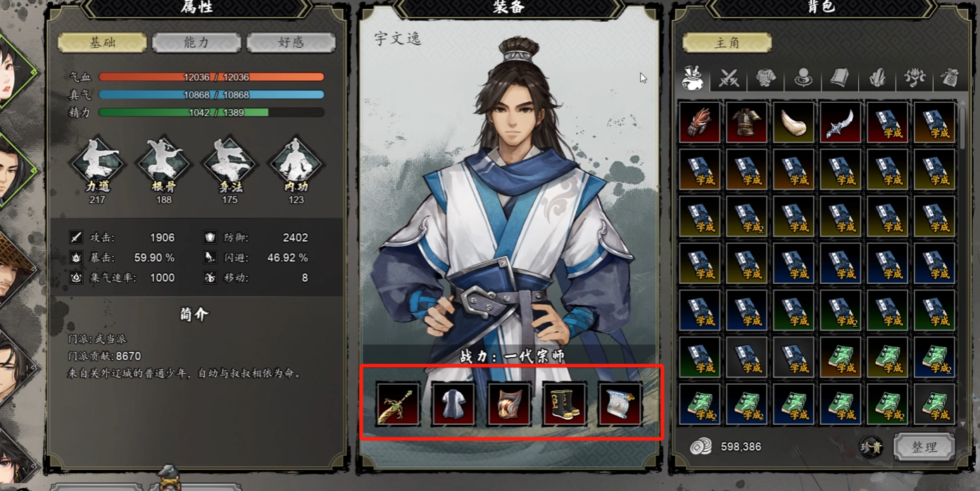The image size is (980, 491).
Task: Select the red gauntlet in backpack
Action: click(700, 122)
